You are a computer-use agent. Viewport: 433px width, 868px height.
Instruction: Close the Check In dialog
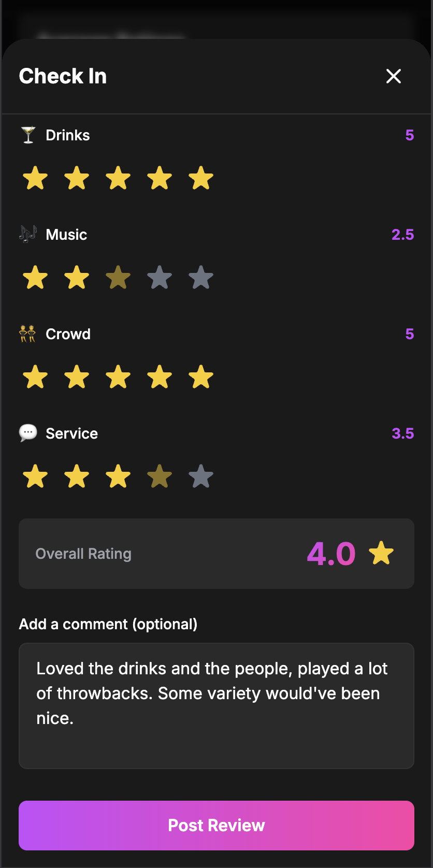click(x=394, y=76)
